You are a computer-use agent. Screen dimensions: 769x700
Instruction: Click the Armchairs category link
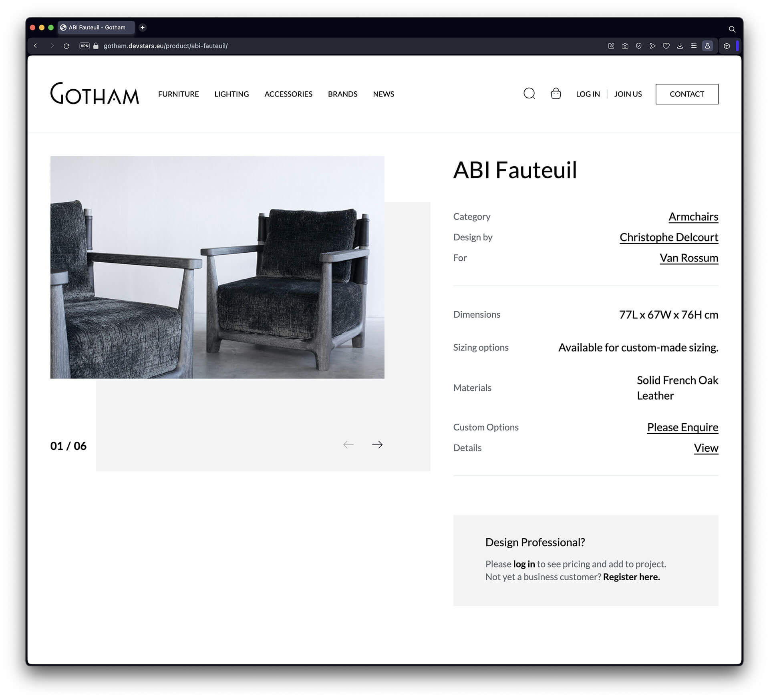[693, 216]
